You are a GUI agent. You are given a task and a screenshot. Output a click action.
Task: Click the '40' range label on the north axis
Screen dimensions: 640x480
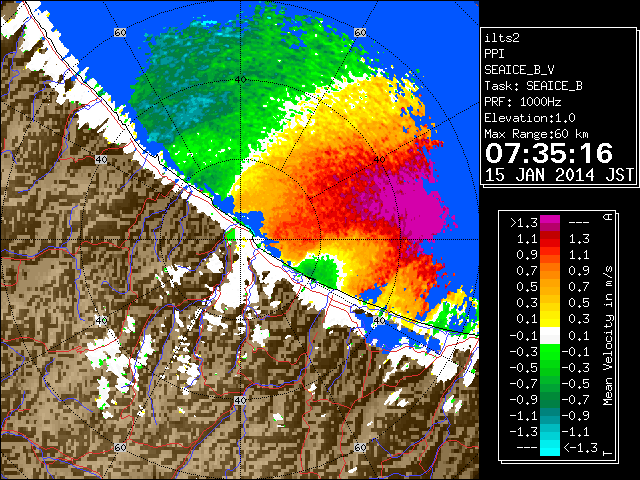pos(241,80)
